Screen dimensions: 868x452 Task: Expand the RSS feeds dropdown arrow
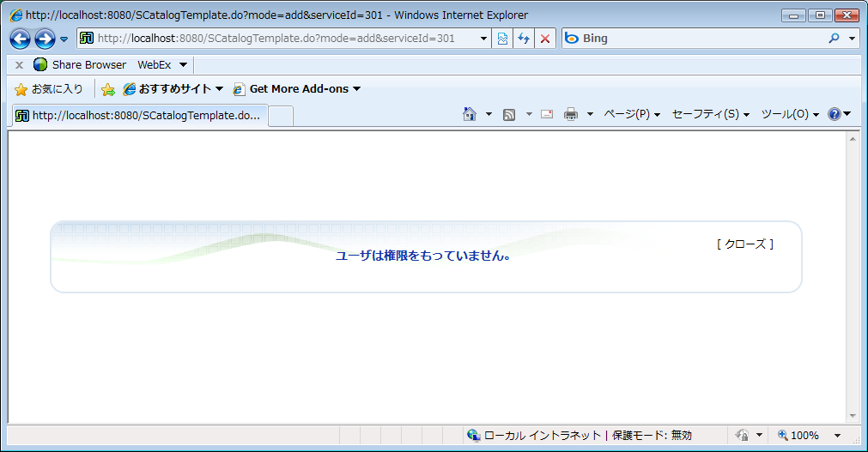(x=529, y=115)
